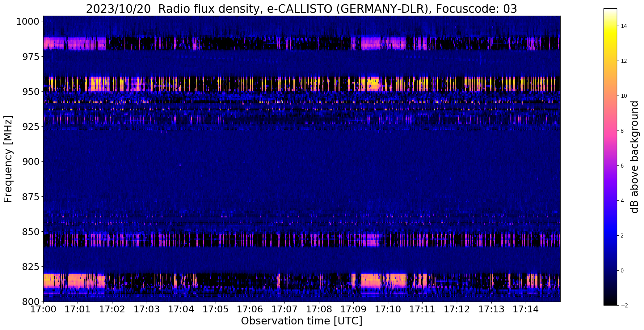
Task: Click the 975 MHz frequency tick label
Action: pyautogui.click(x=31, y=57)
